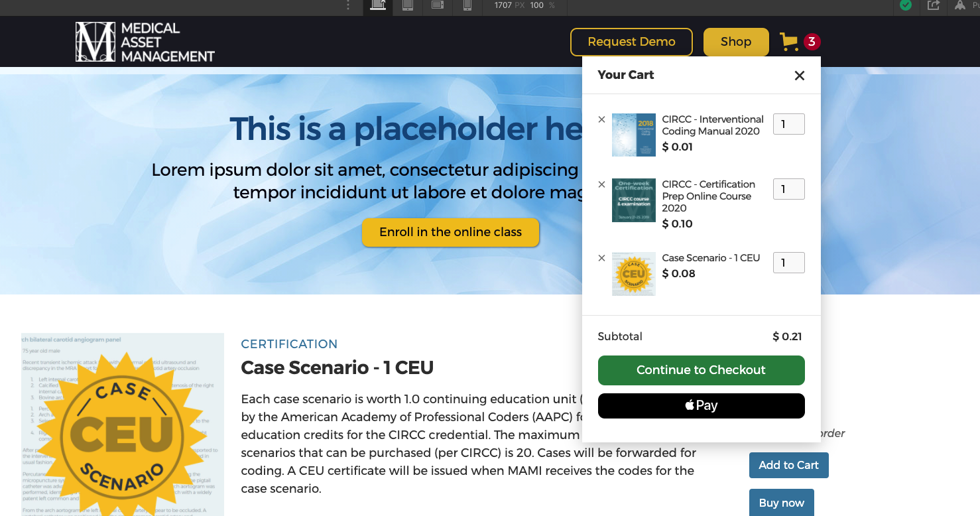Click the product description paragraph

(469, 444)
